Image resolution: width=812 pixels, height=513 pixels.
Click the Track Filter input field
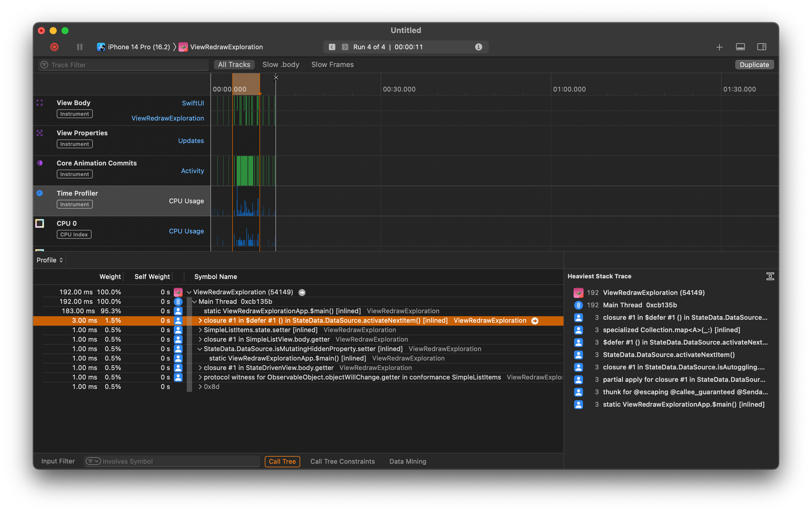point(122,65)
